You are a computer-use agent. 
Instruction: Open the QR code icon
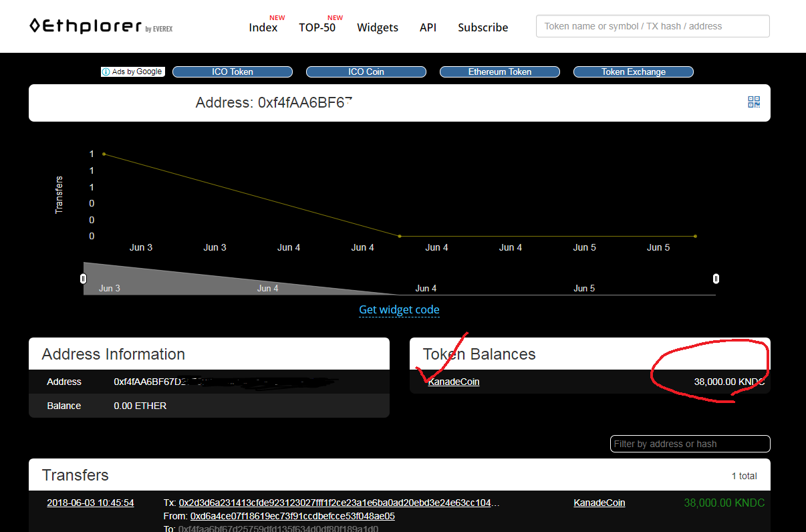tap(754, 102)
